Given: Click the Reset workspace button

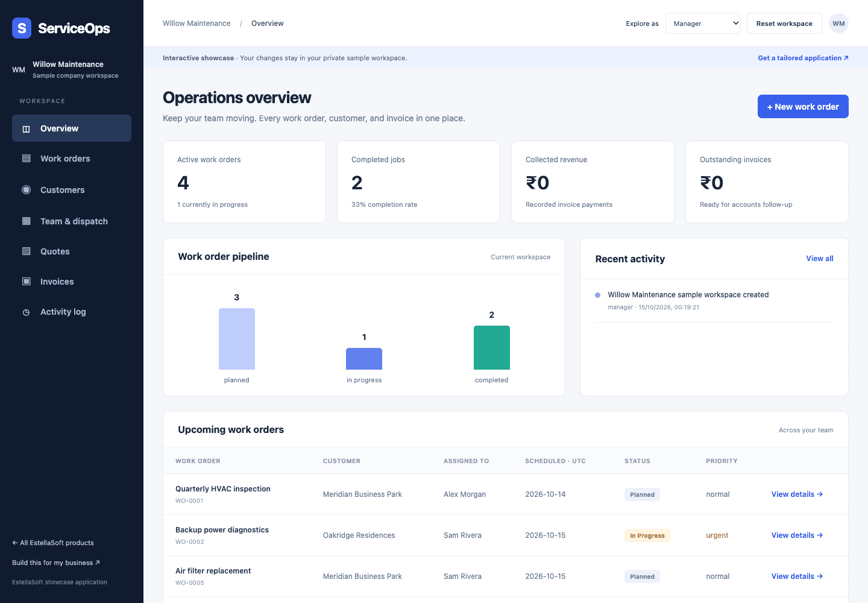Looking at the screenshot, I should coord(784,24).
